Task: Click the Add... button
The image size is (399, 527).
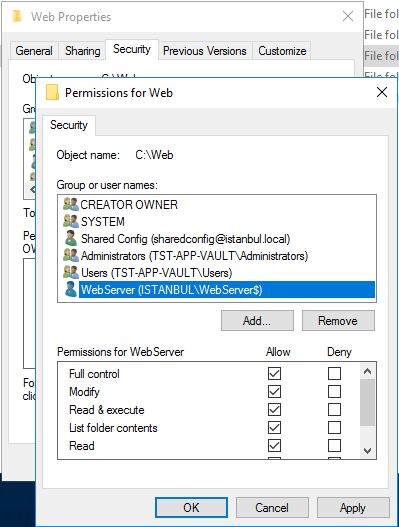Action: pos(257,320)
